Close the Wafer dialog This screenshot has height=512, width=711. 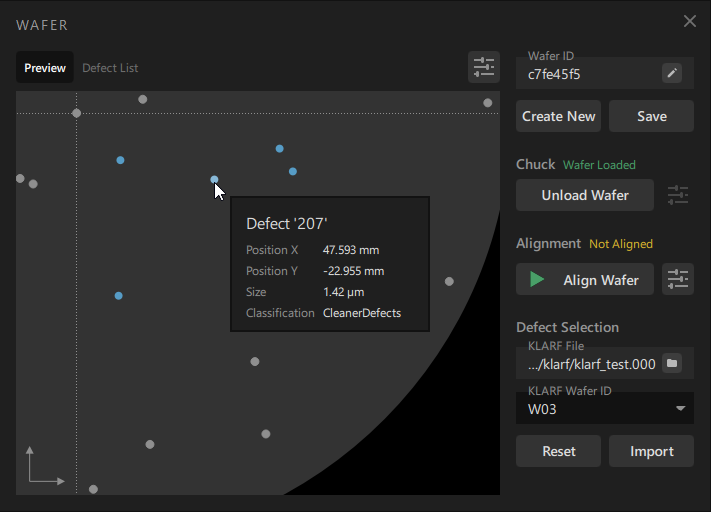(x=690, y=21)
